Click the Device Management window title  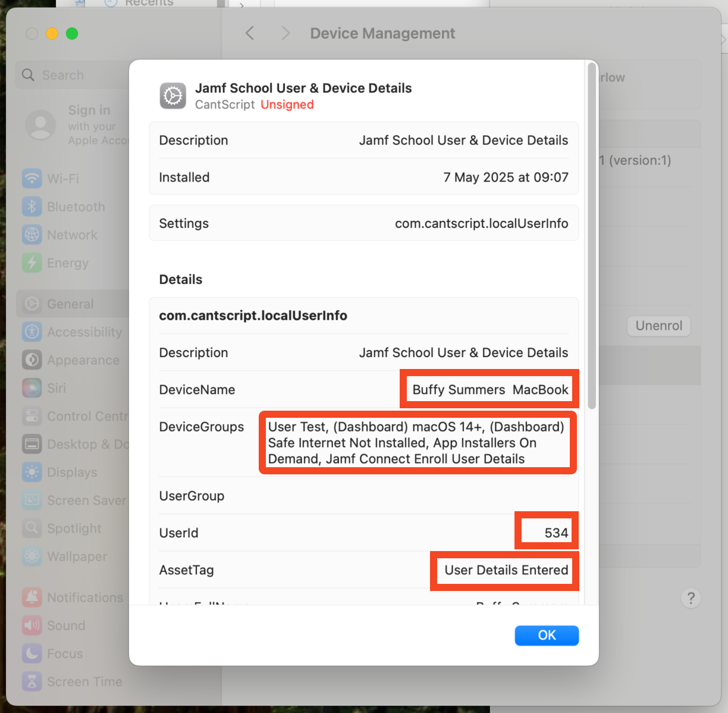click(382, 33)
